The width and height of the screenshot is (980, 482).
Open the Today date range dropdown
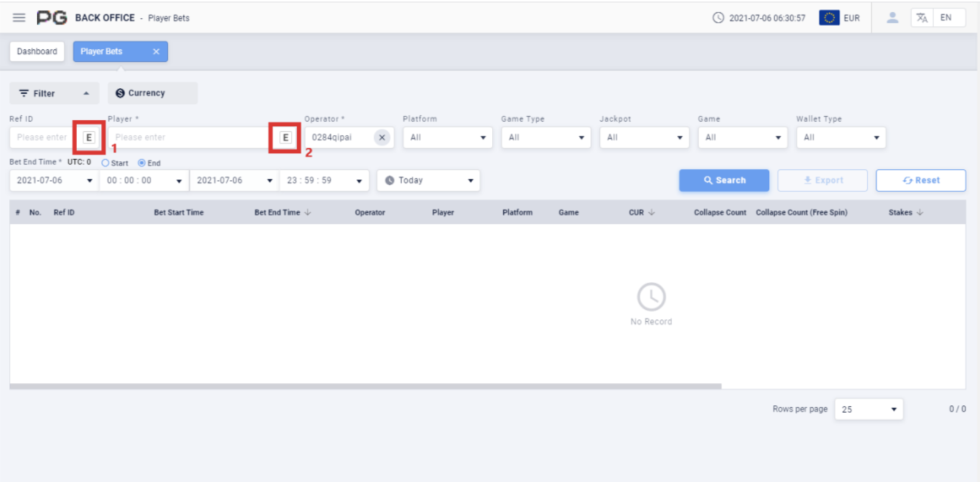pos(428,180)
